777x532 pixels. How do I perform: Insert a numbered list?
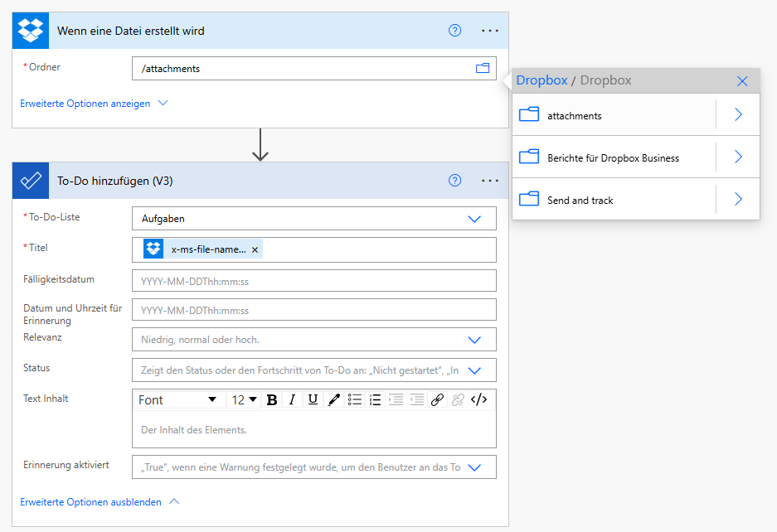click(x=375, y=399)
